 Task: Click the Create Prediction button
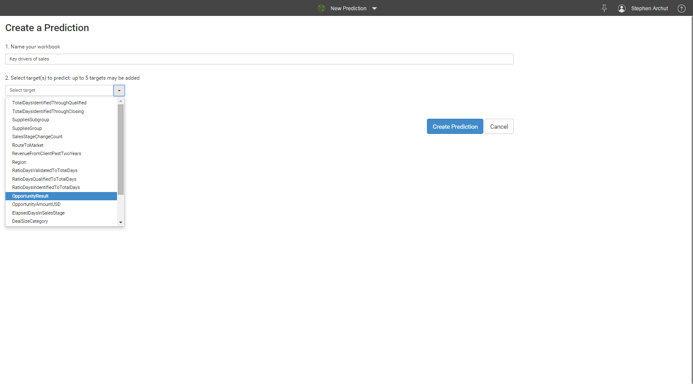pyautogui.click(x=455, y=126)
